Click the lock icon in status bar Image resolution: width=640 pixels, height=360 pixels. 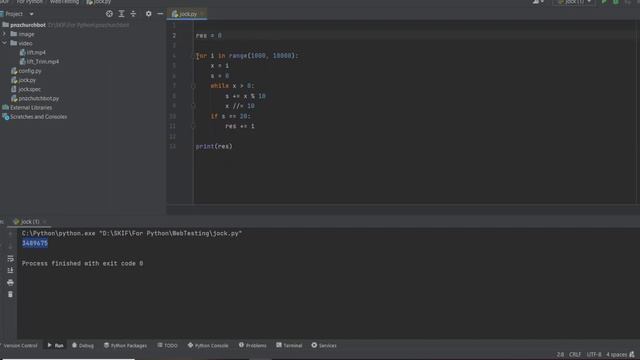coord(632,355)
